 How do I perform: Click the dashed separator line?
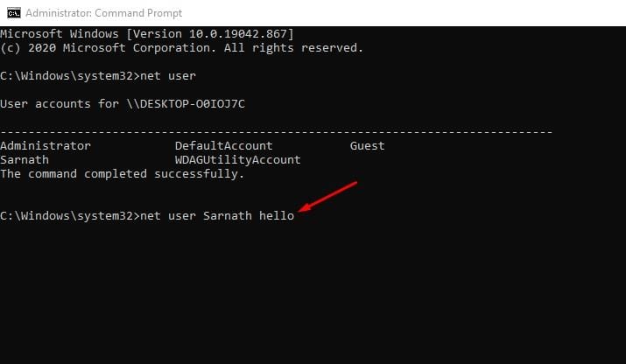pos(277,131)
